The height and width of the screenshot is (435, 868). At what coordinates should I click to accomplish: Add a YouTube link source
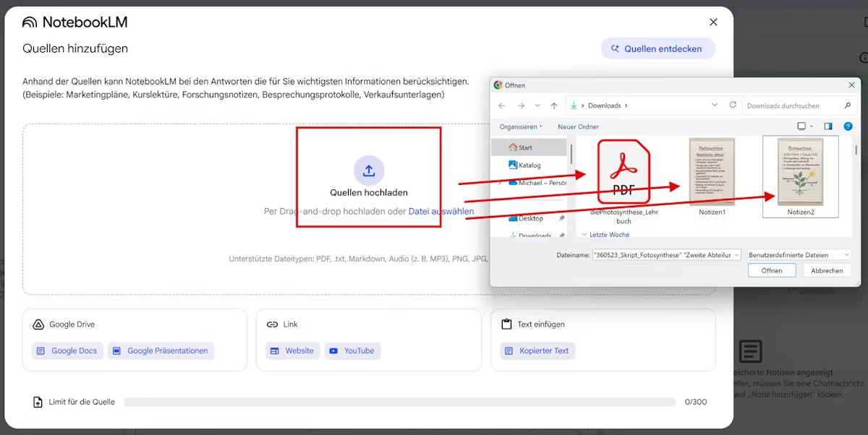coord(352,350)
